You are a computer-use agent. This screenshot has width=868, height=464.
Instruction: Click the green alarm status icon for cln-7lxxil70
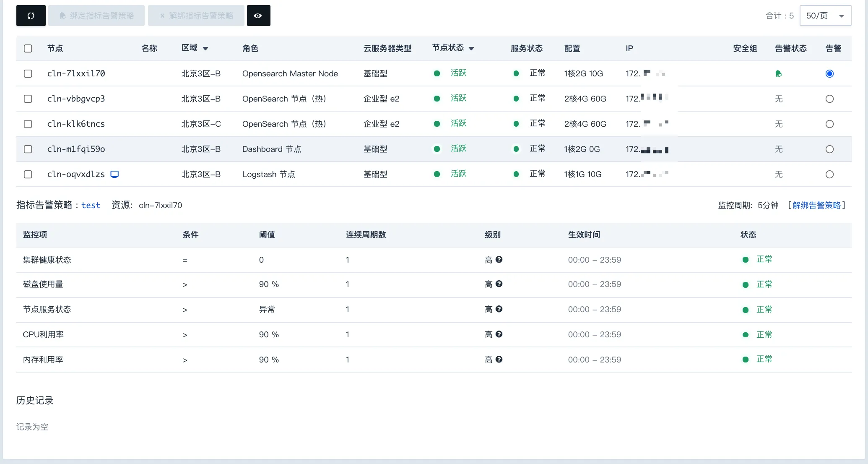(779, 74)
